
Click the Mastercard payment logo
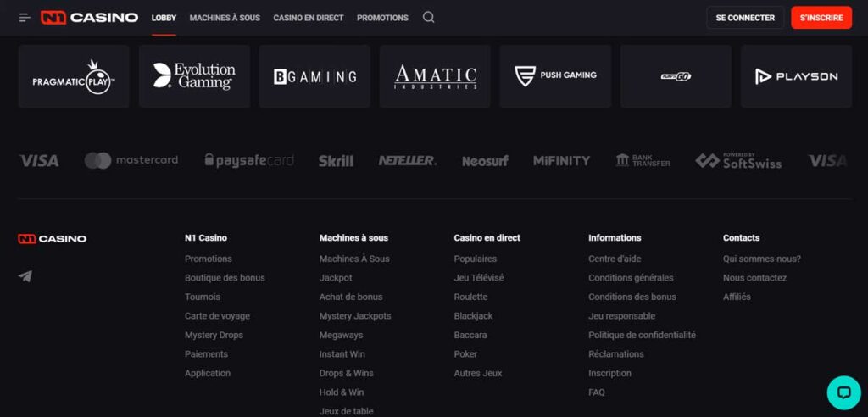coord(131,160)
